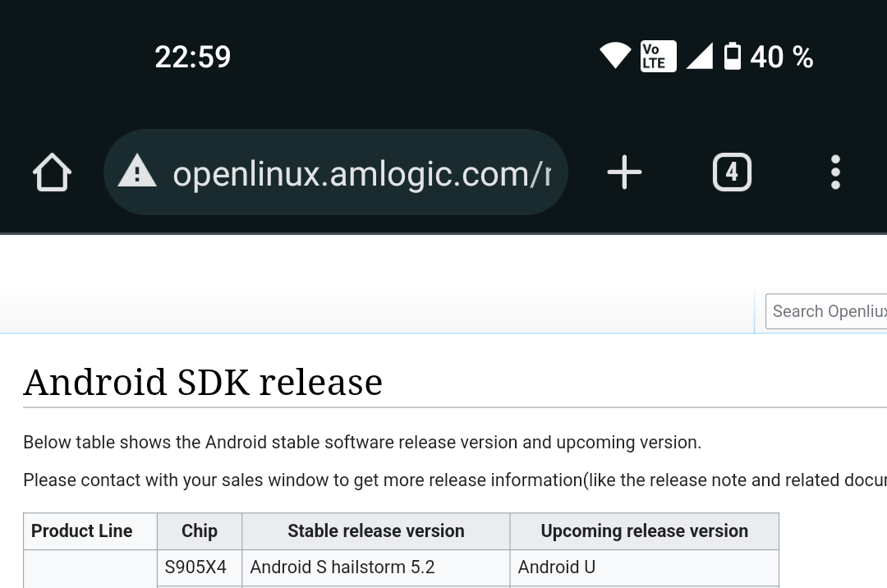Screen dimensions: 887x588
Task: Select the Chip column header
Action: tap(200, 531)
